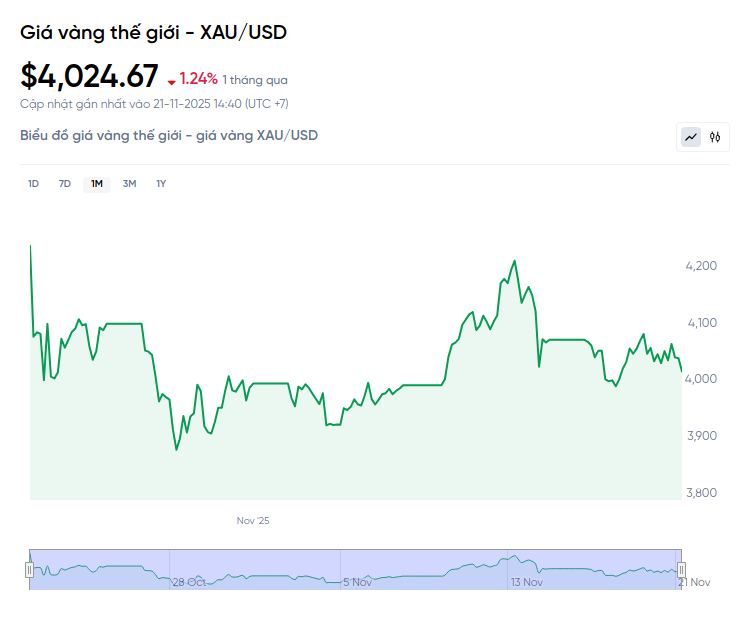The width and height of the screenshot is (750, 634).
Task: Click the 'Cập nhật gần nhất' timestamp text
Action: (x=154, y=103)
